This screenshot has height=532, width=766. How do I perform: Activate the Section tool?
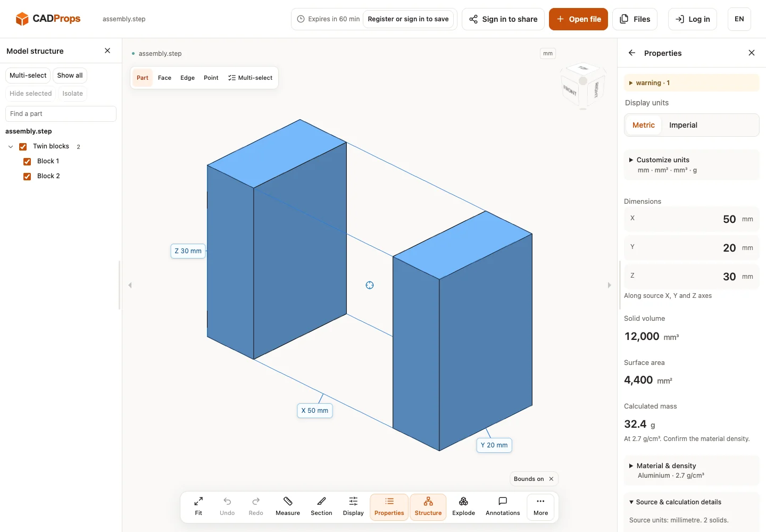[x=321, y=506]
